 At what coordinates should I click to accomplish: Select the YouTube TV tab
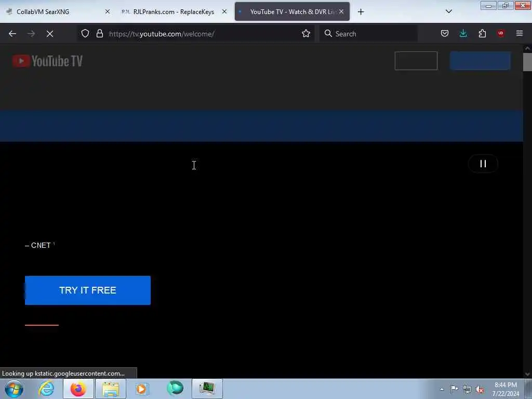click(292, 11)
